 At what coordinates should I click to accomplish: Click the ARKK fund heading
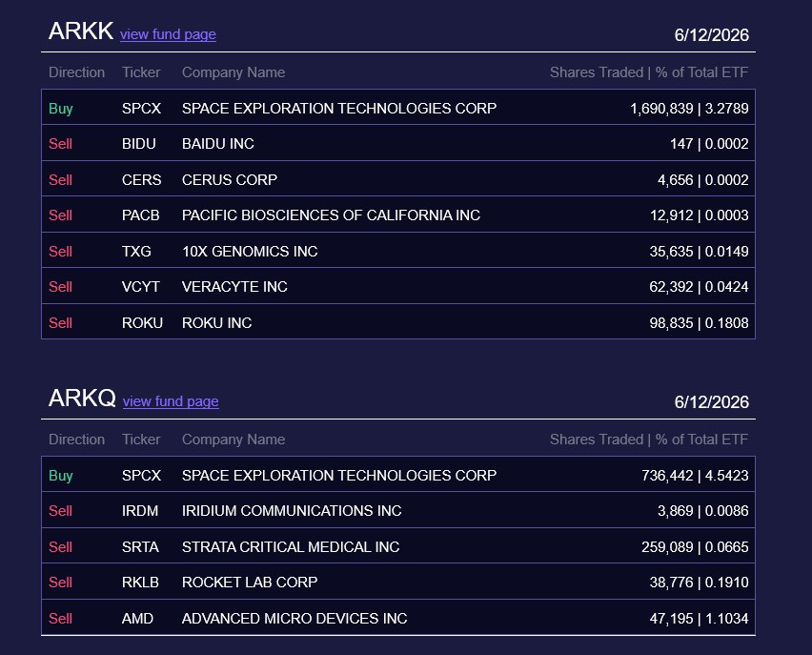[x=81, y=31]
